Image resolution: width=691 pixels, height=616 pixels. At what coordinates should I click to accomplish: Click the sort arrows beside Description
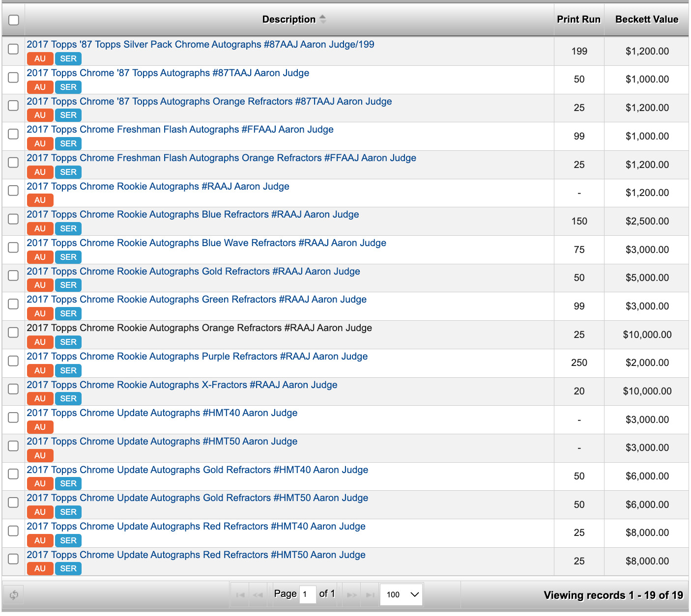coord(323,19)
